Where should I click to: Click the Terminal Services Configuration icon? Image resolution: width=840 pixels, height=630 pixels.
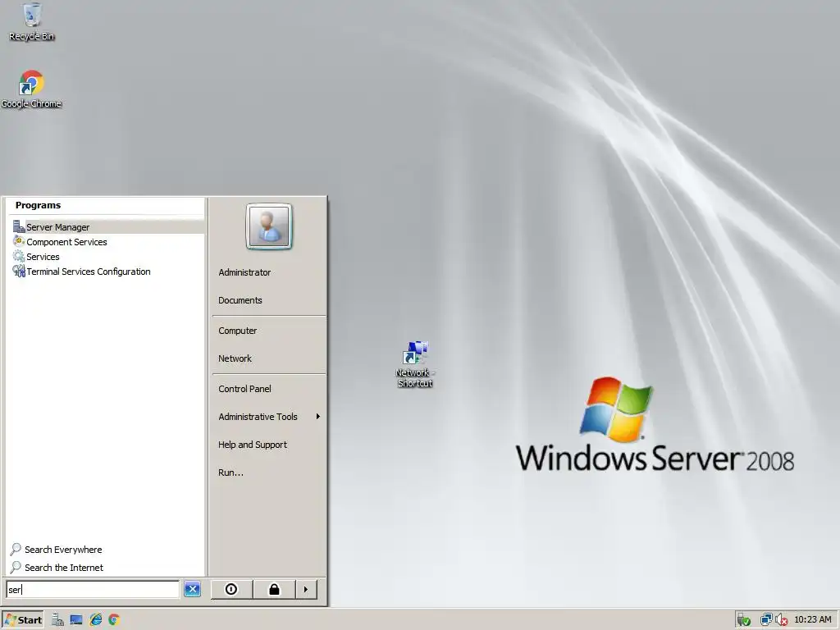click(x=19, y=271)
